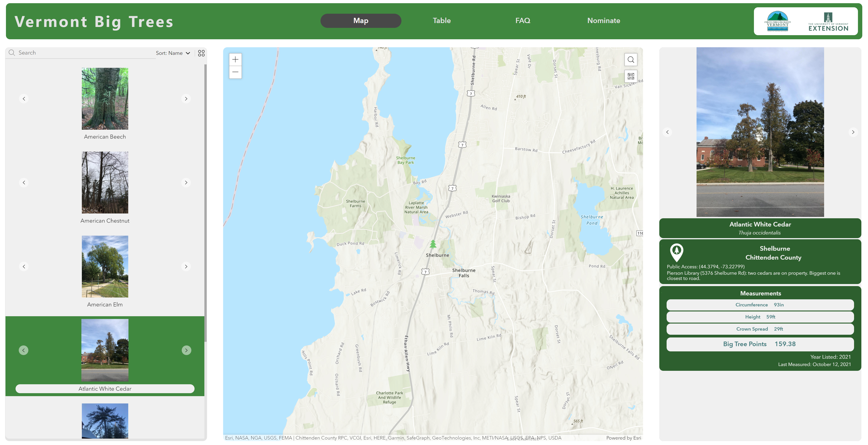This screenshot has width=868, height=445.
Task: Open the basemap gallery icon
Action: tap(630, 76)
